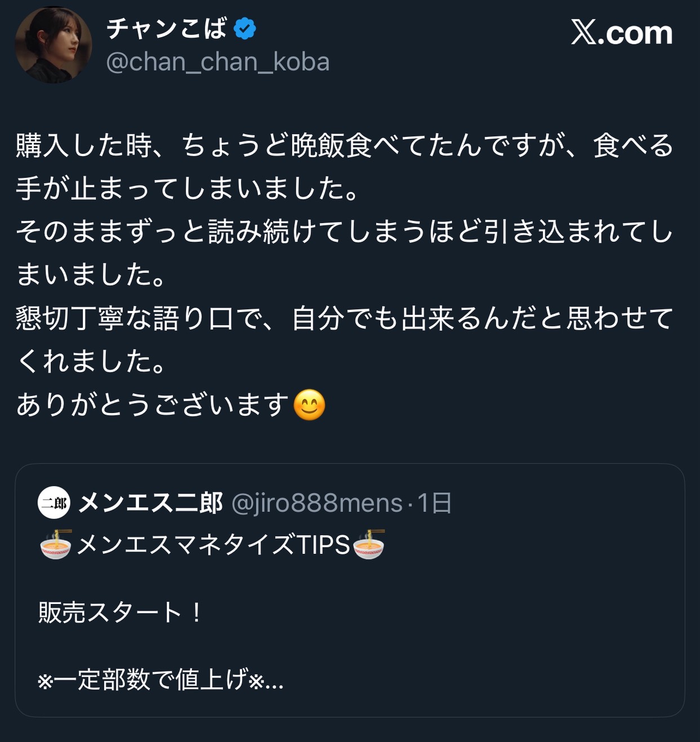This screenshot has height=742, width=700.
Task: Open the メンエス二郎 account name
Action: (x=151, y=503)
